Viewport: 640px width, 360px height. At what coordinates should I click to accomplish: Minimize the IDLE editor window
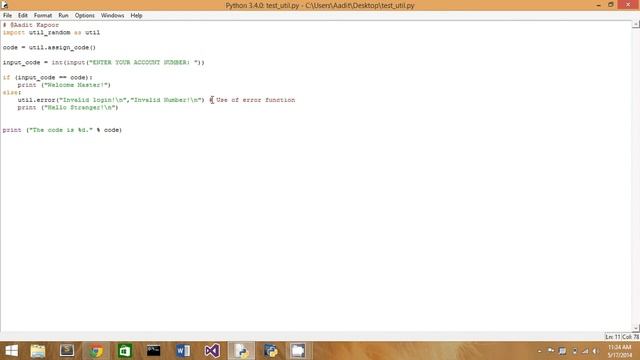[x=598, y=5]
